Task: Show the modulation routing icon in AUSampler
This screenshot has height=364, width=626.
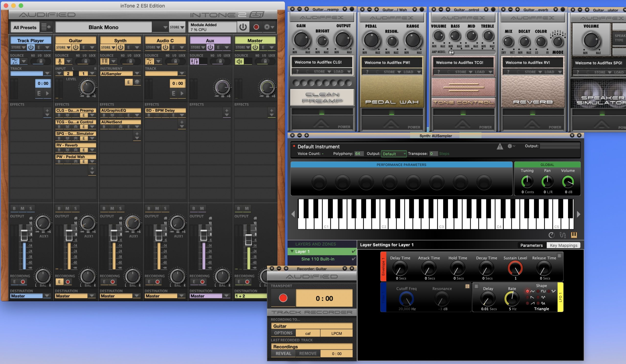Action: coord(562,235)
